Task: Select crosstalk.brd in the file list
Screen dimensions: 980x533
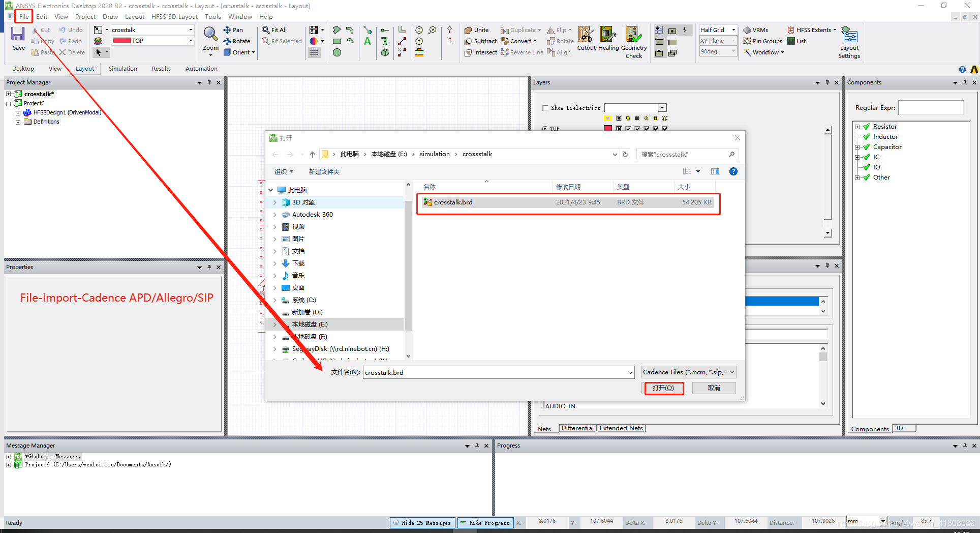Action: pos(567,202)
